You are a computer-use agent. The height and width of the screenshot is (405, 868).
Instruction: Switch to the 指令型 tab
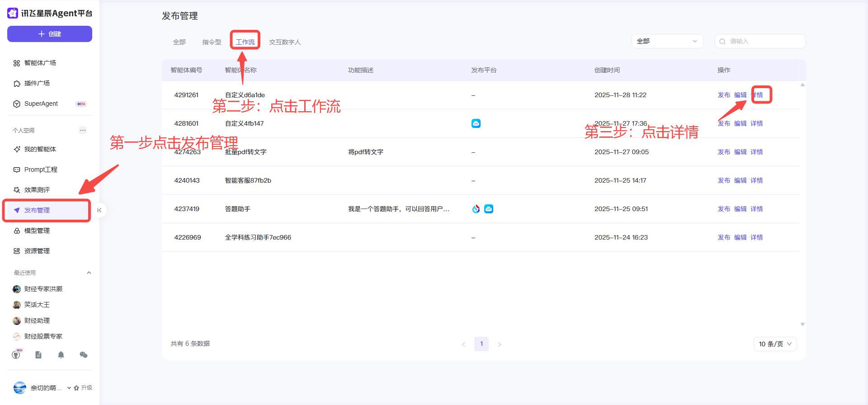pos(212,42)
